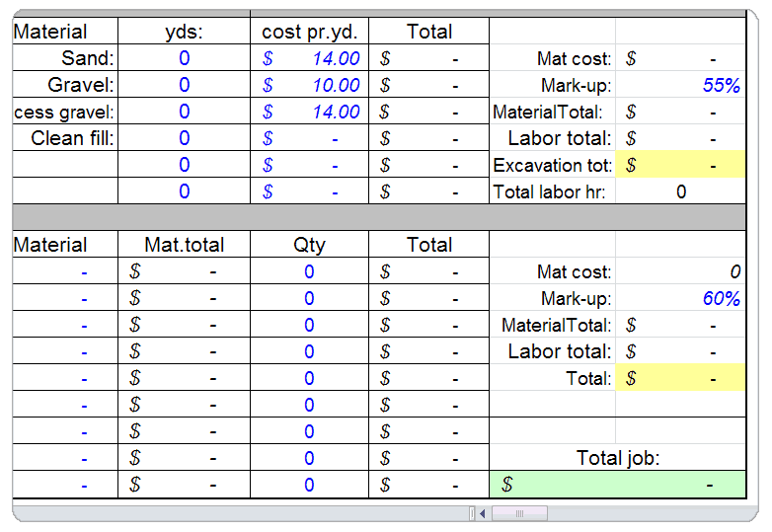This screenshot has width=772, height=532.
Task: Select the Gravel yds quantity cell
Action: coord(184,86)
